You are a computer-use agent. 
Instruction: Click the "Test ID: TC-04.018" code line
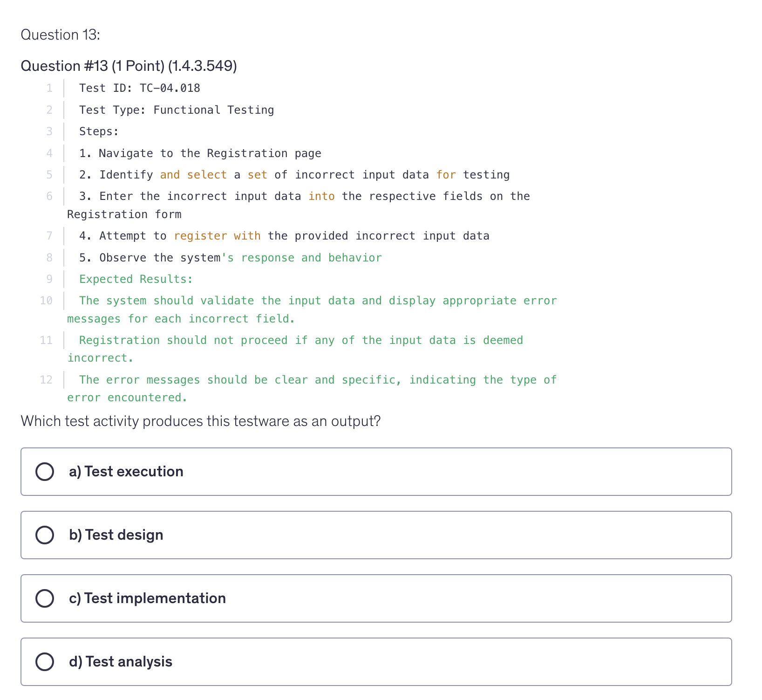(140, 88)
